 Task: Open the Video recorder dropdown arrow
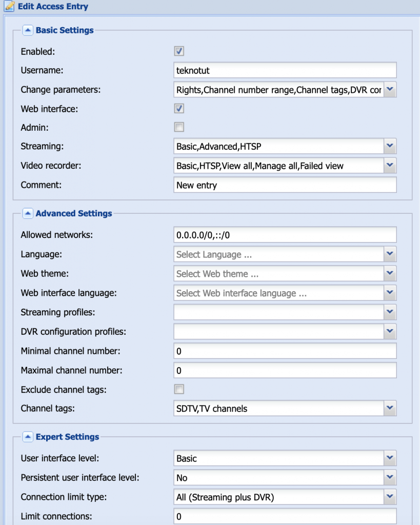pyautogui.click(x=390, y=166)
